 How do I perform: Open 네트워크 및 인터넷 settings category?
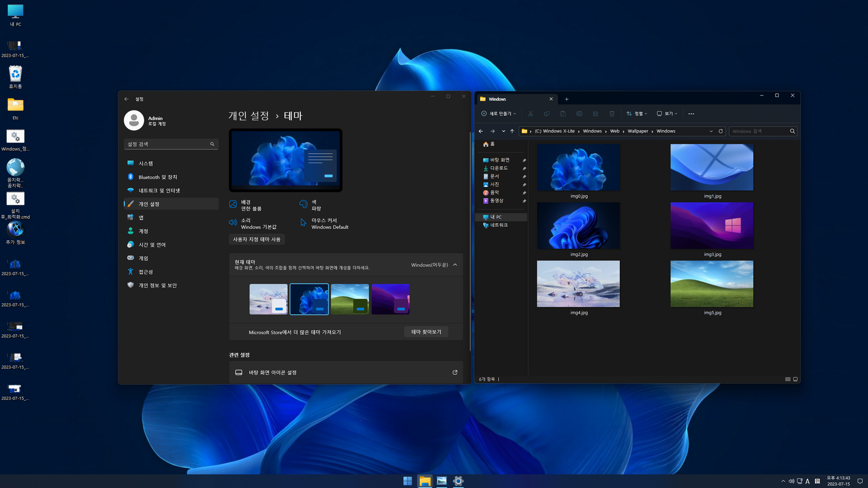pyautogui.click(x=171, y=190)
